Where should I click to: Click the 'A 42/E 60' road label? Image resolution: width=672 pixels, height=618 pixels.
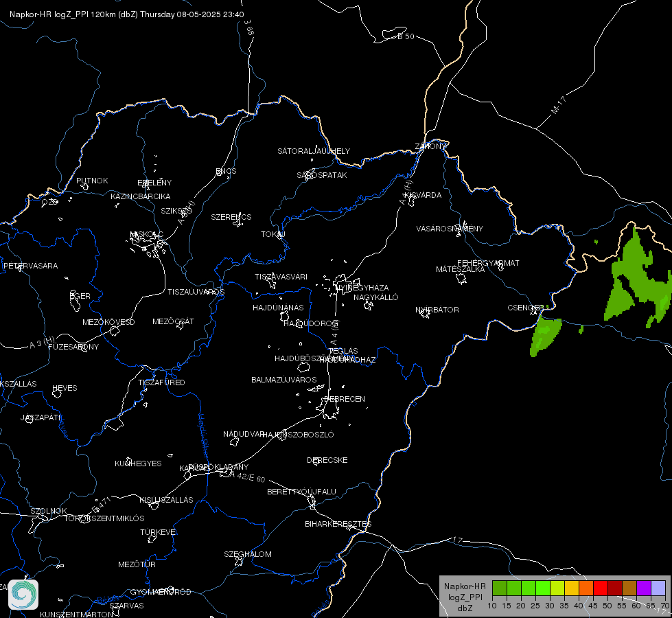[x=248, y=477]
